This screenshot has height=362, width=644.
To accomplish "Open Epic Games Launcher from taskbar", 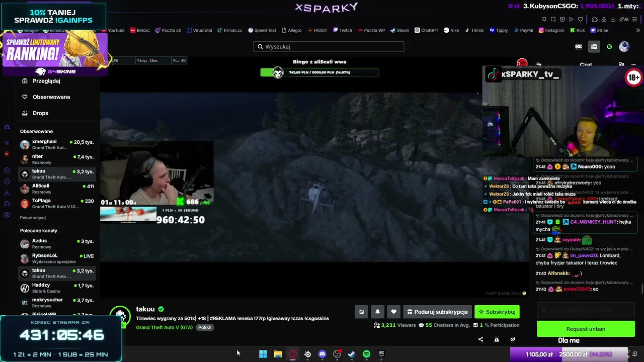I will [x=381, y=354].
